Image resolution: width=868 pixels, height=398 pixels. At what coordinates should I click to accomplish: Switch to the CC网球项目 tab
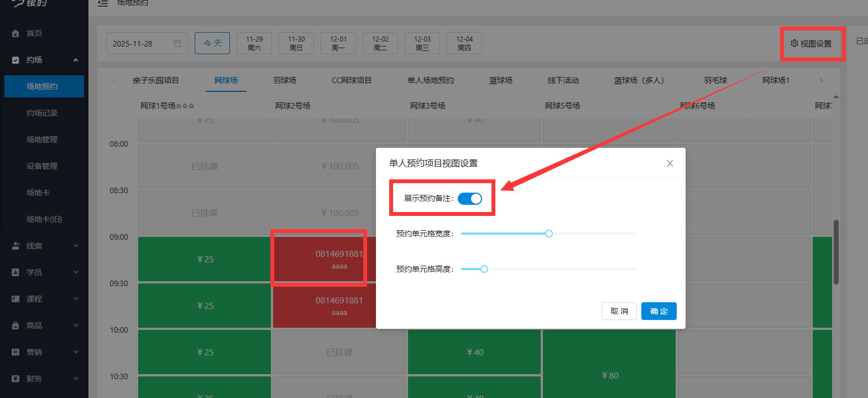352,80
